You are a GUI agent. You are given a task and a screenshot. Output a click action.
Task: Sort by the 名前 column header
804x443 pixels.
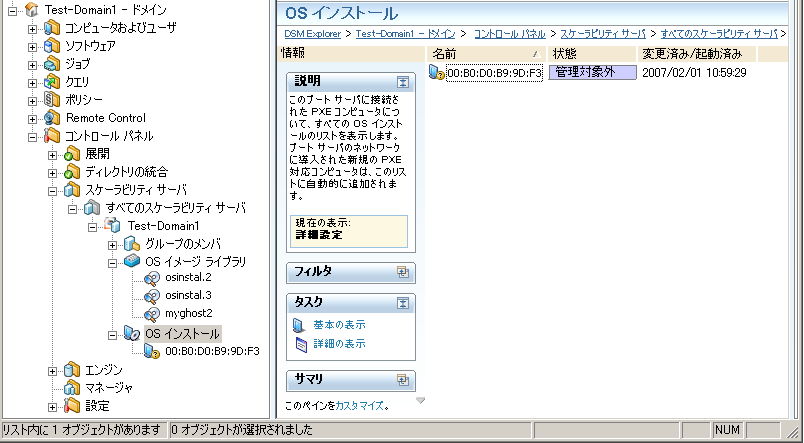487,54
